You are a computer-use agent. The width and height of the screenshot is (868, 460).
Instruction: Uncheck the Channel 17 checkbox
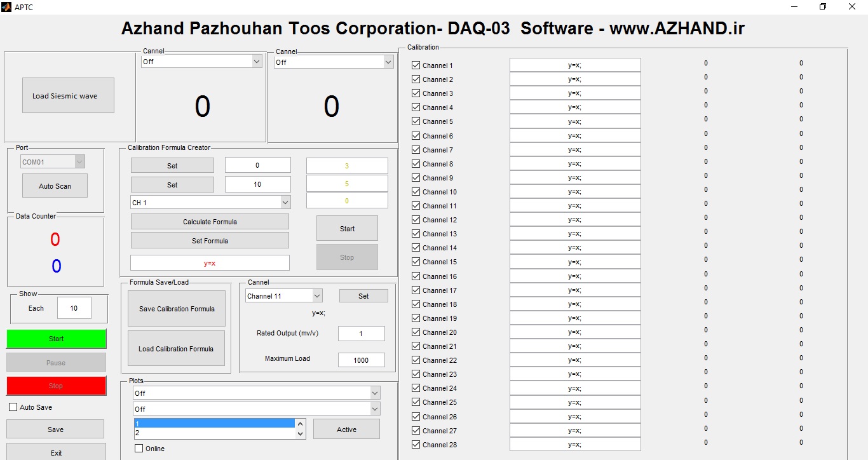(416, 290)
